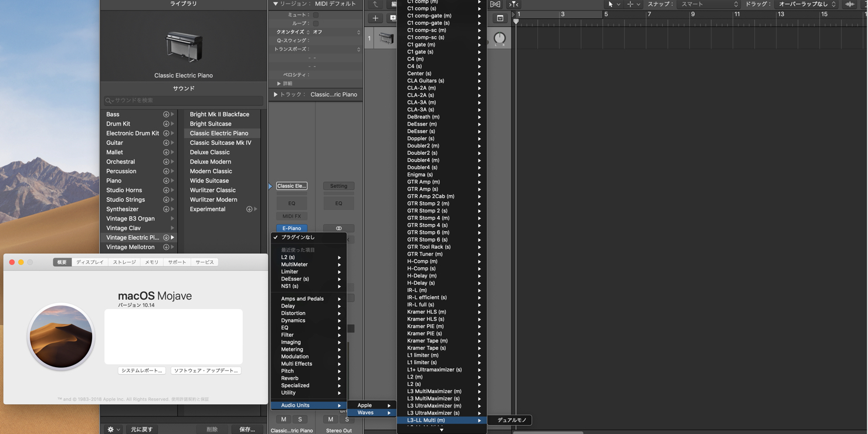Viewport: 868px width, 434px height.
Task: Click the E-Piano instrument slot
Action: (291, 228)
